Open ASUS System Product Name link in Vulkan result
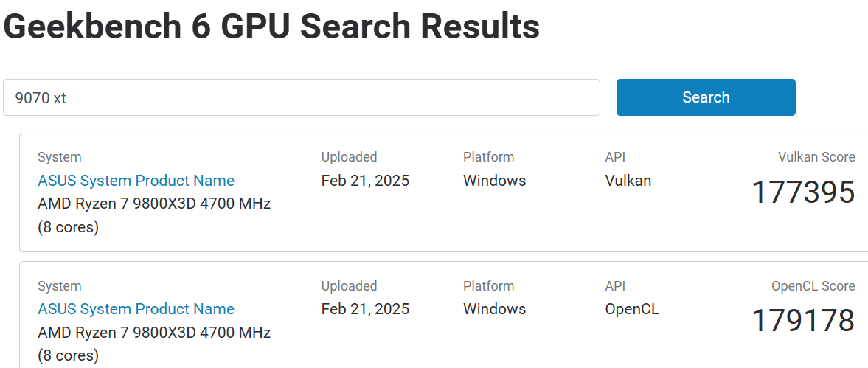Screen dimensions: 868x368 [136, 181]
